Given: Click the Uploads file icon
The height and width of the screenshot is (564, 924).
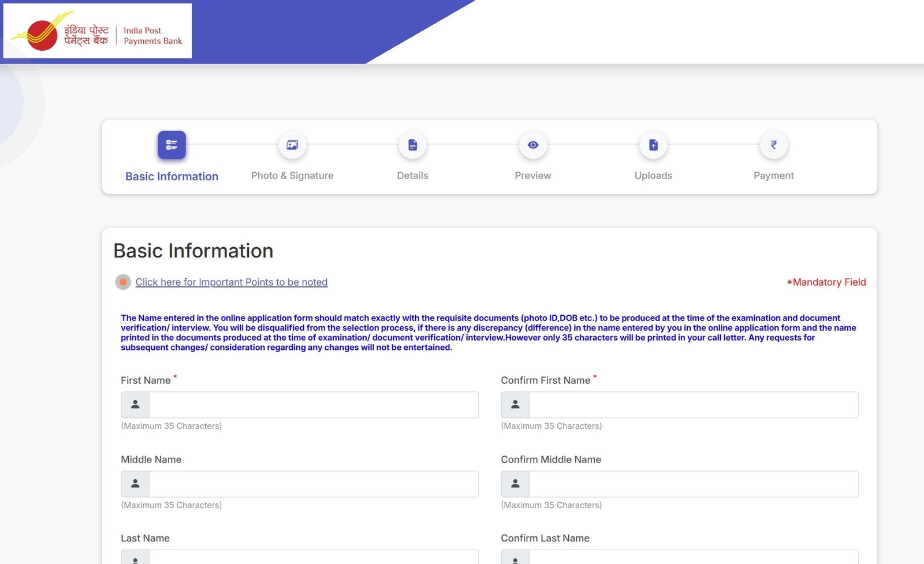Looking at the screenshot, I should tap(653, 145).
